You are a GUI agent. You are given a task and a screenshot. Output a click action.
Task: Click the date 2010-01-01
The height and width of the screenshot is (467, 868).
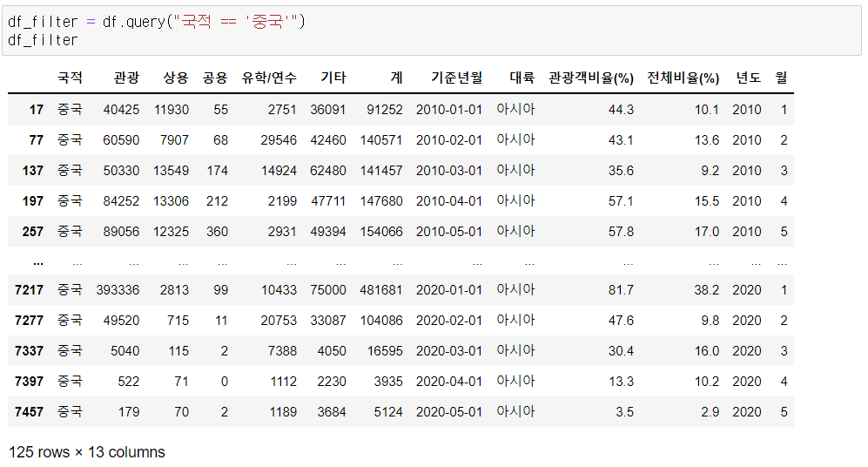point(449,110)
